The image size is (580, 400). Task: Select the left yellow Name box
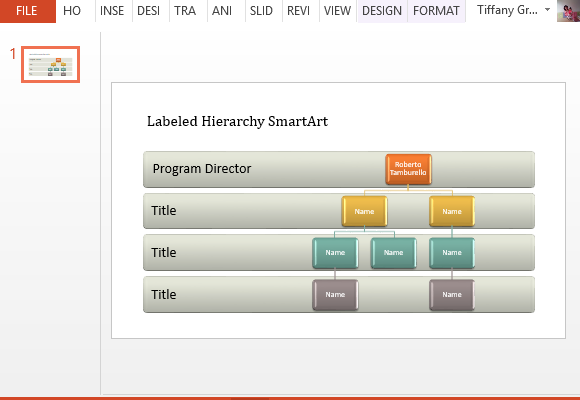coord(364,211)
